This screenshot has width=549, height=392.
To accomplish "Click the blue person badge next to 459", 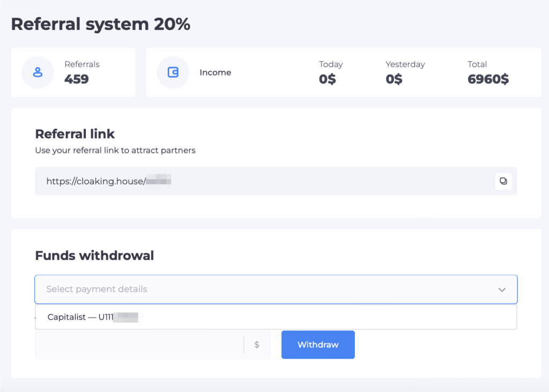I will (x=38, y=72).
